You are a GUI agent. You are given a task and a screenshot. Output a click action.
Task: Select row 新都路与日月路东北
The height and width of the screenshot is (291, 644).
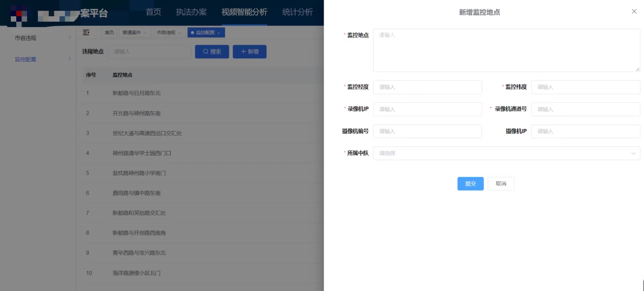202,93
